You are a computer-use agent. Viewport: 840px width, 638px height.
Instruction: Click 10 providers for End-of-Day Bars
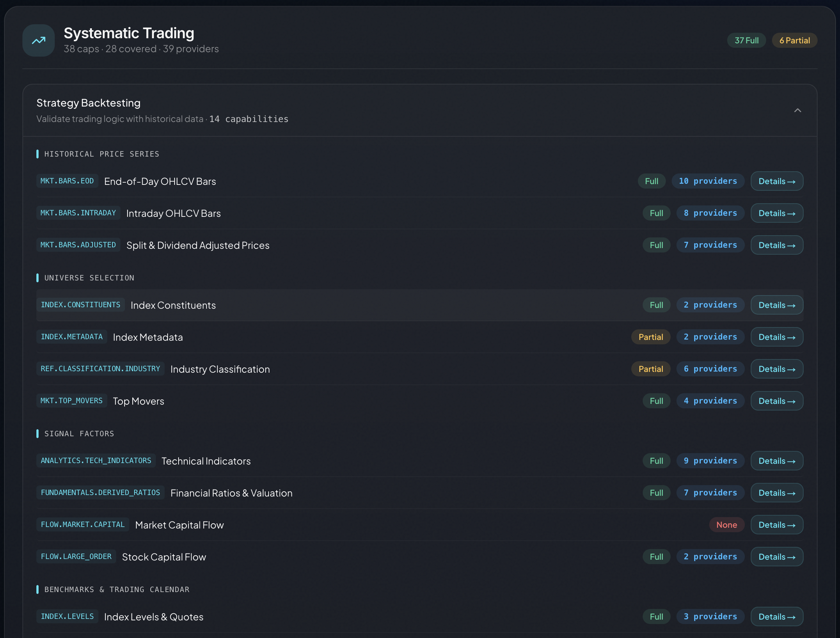click(707, 181)
